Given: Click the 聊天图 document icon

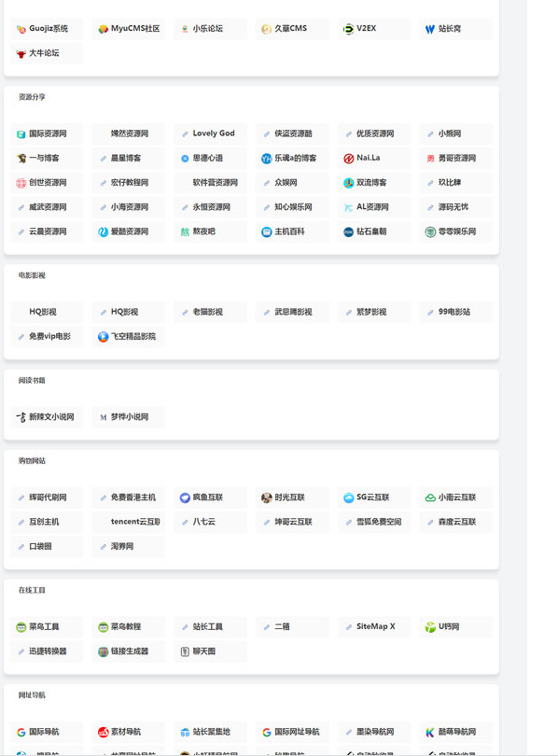Looking at the screenshot, I should [x=185, y=651].
